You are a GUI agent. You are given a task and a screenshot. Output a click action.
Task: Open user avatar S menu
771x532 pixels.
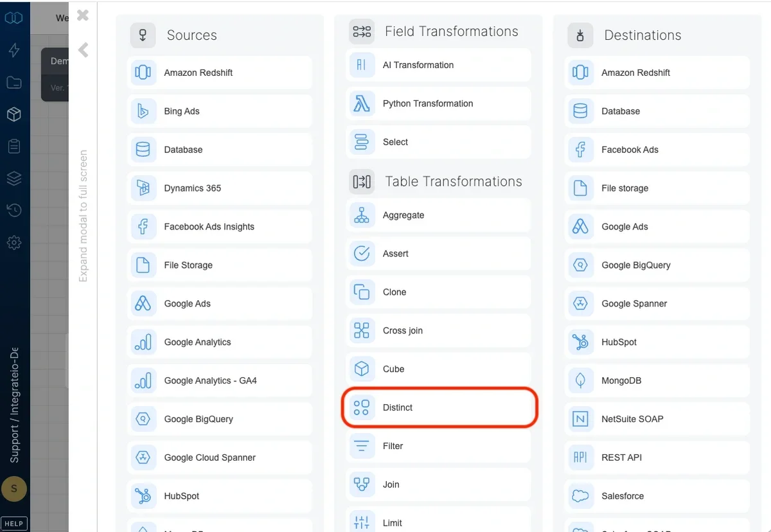tap(14, 489)
